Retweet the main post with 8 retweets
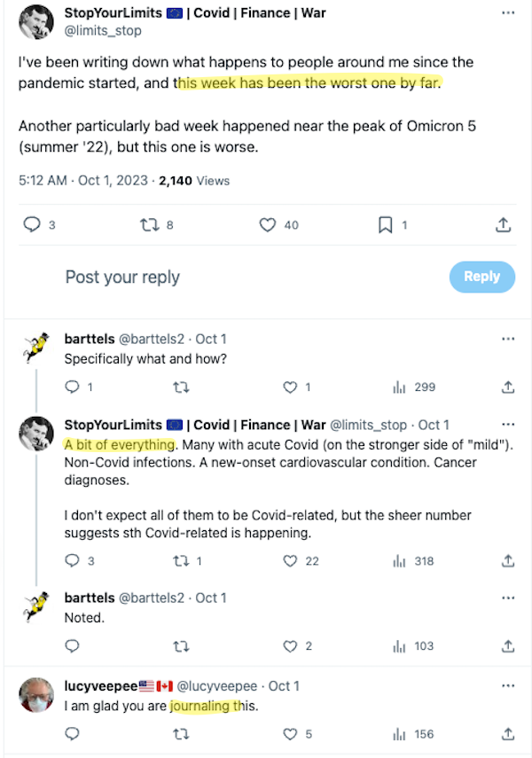The height and width of the screenshot is (758, 532). tap(148, 225)
